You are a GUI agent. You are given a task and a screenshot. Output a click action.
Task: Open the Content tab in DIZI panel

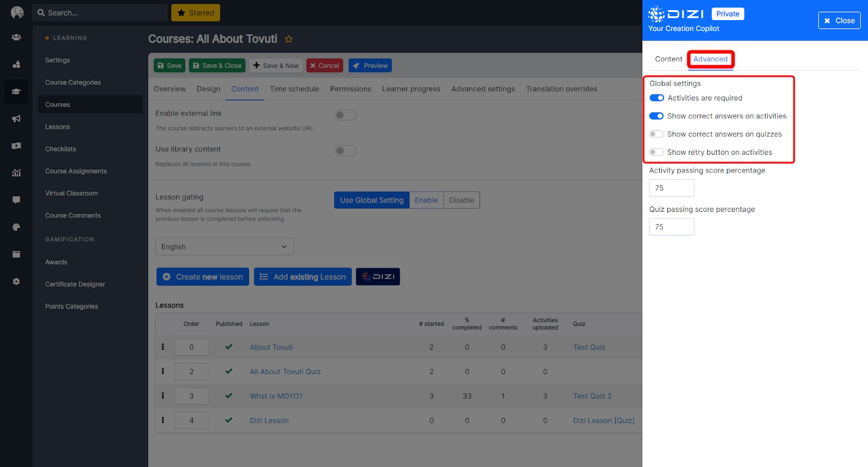click(x=668, y=59)
